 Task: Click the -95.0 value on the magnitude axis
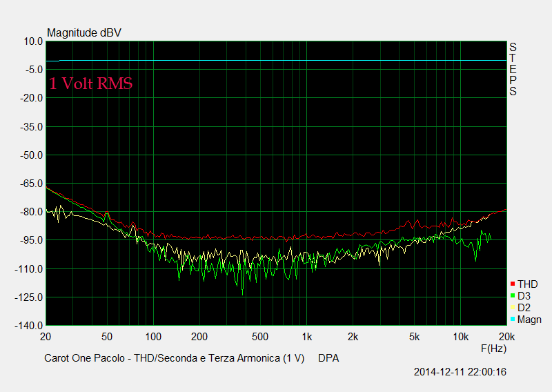[x=30, y=240]
